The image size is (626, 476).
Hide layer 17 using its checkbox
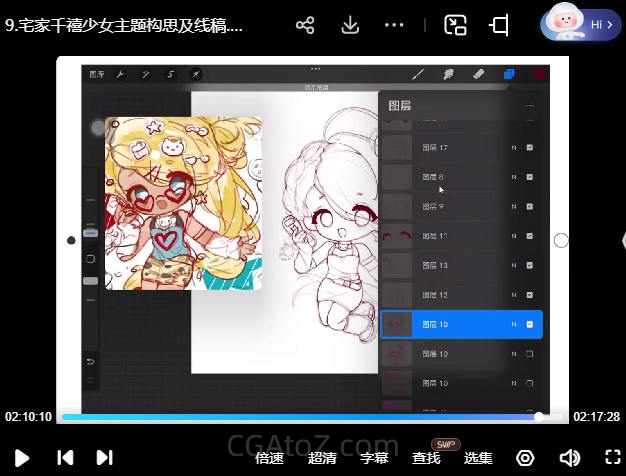coord(529,148)
